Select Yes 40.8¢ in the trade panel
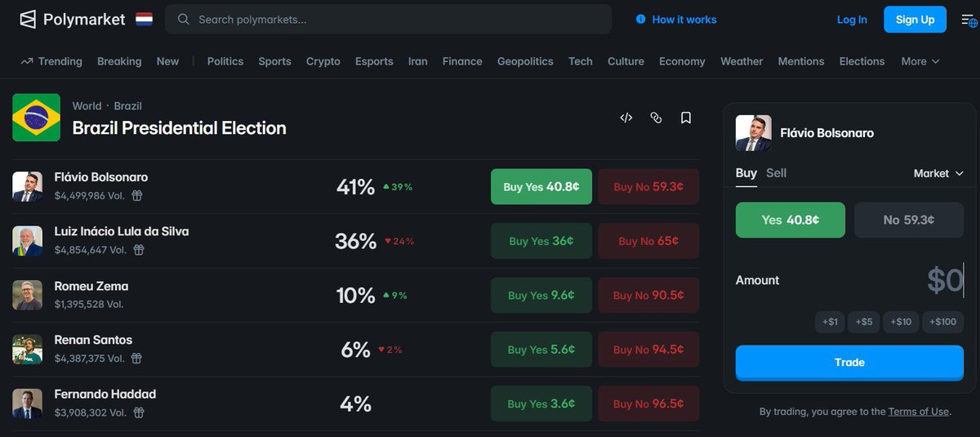980x437 pixels. click(791, 220)
